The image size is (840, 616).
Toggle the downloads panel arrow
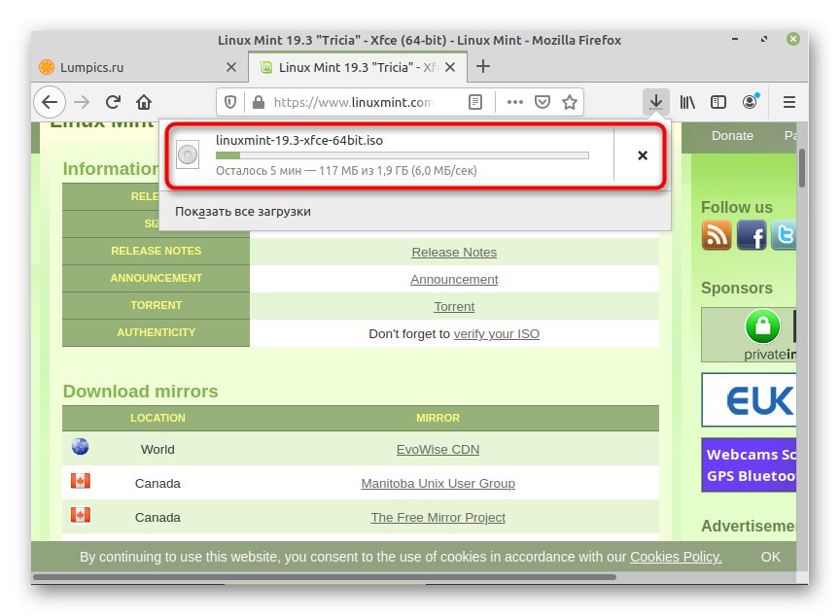[655, 102]
